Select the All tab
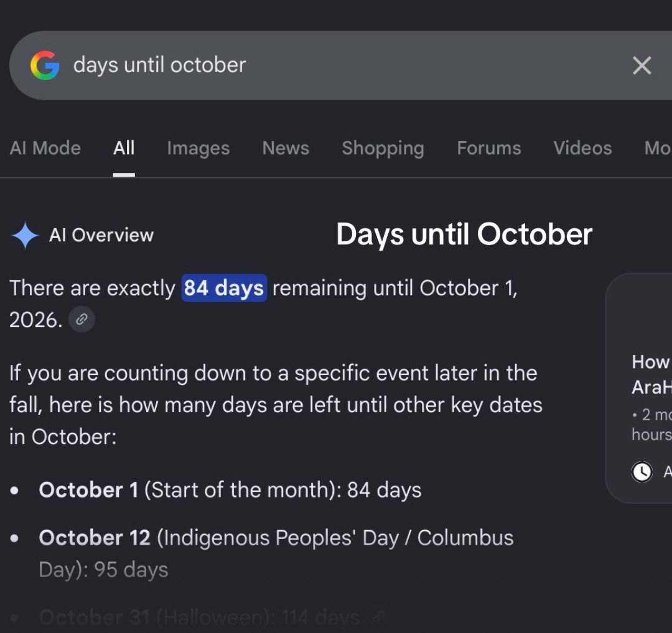 (x=124, y=148)
